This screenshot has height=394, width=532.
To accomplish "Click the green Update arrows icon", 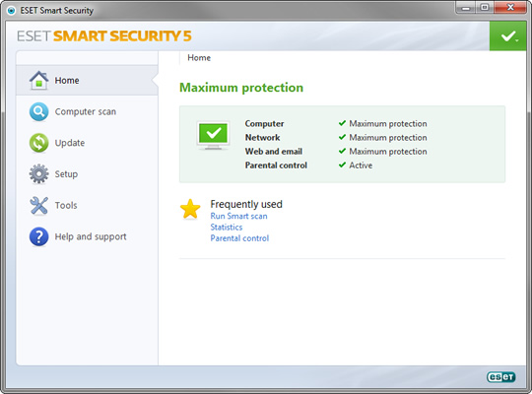I will pos(38,143).
